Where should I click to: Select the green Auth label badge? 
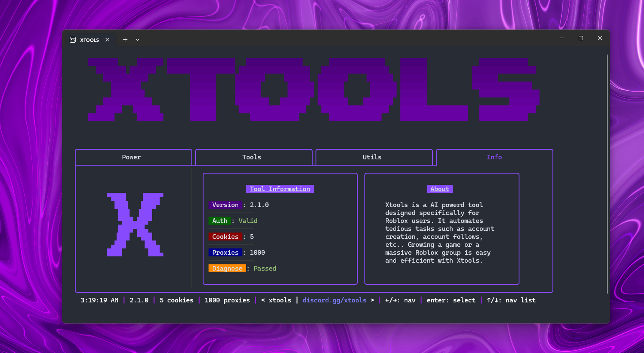click(x=220, y=221)
